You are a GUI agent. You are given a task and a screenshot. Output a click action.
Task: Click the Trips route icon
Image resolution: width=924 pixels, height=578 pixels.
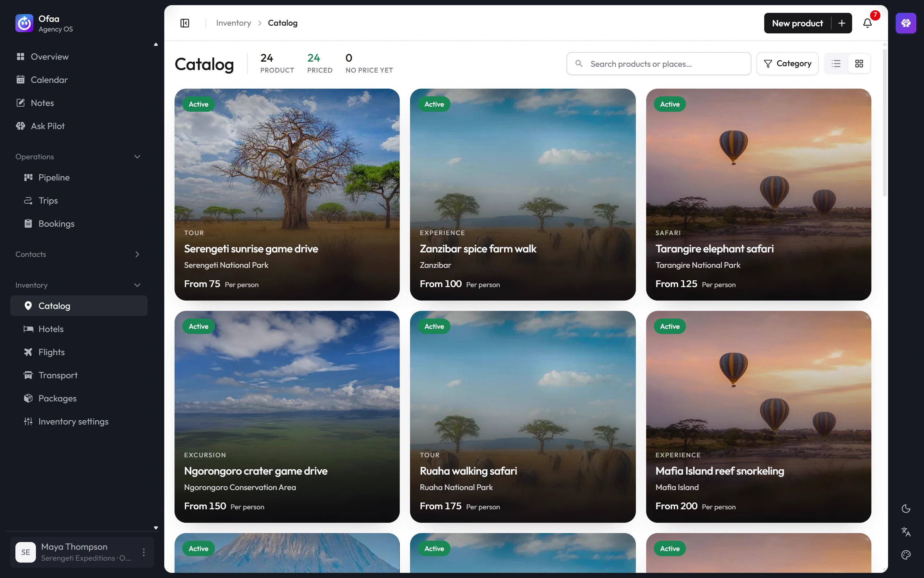(x=28, y=200)
